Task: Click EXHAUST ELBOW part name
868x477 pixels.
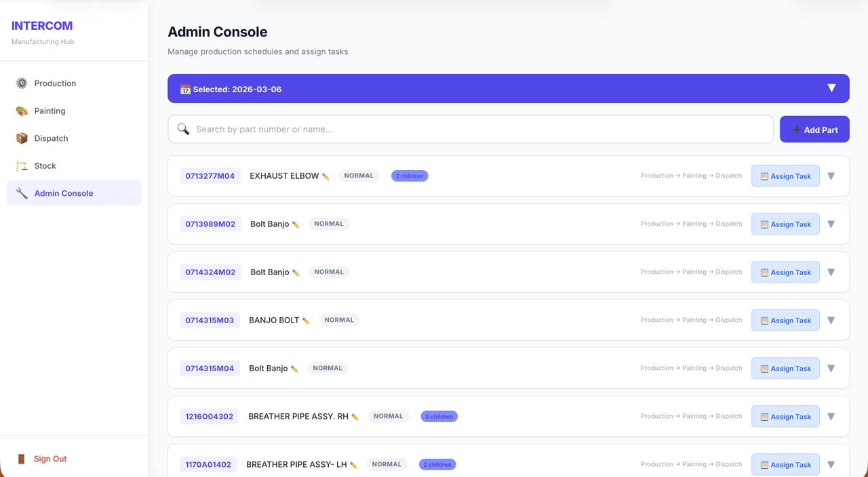Action: coord(284,176)
